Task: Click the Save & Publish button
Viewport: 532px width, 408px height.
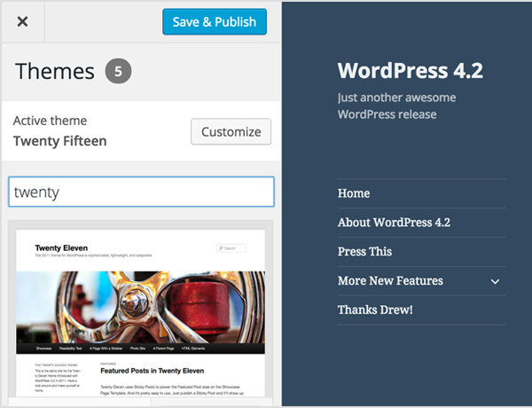Action: coord(215,22)
